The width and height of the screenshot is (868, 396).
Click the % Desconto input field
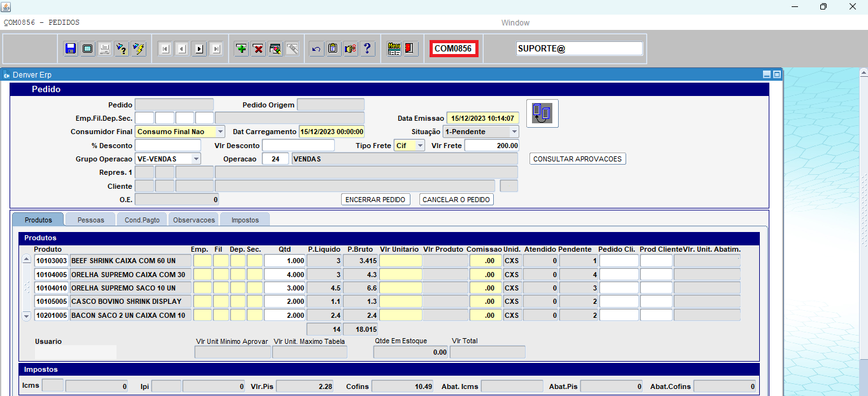click(x=168, y=146)
